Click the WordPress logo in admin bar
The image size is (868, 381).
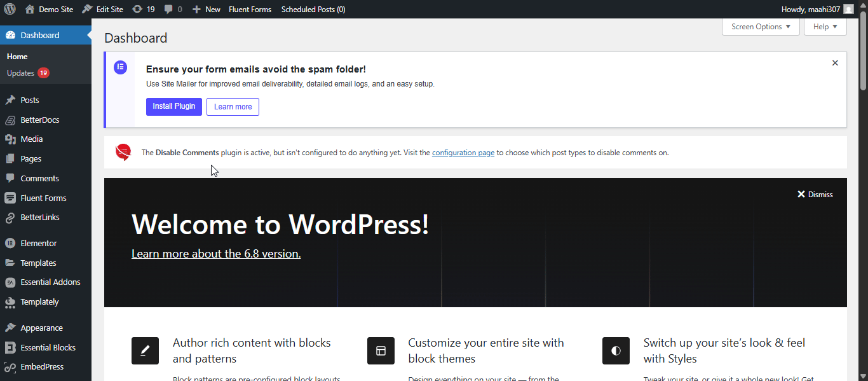coord(10,10)
